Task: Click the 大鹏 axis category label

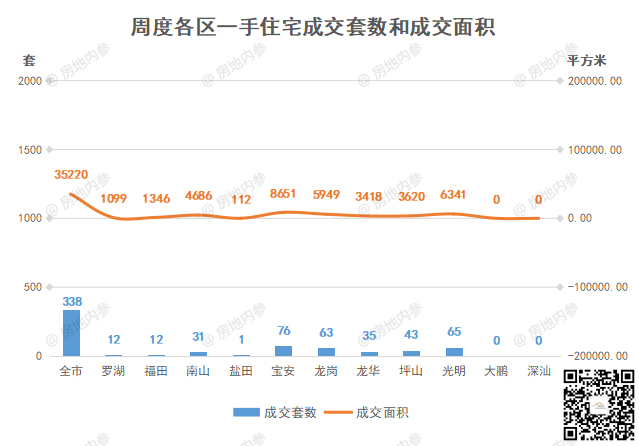Action: pyautogui.click(x=496, y=371)
